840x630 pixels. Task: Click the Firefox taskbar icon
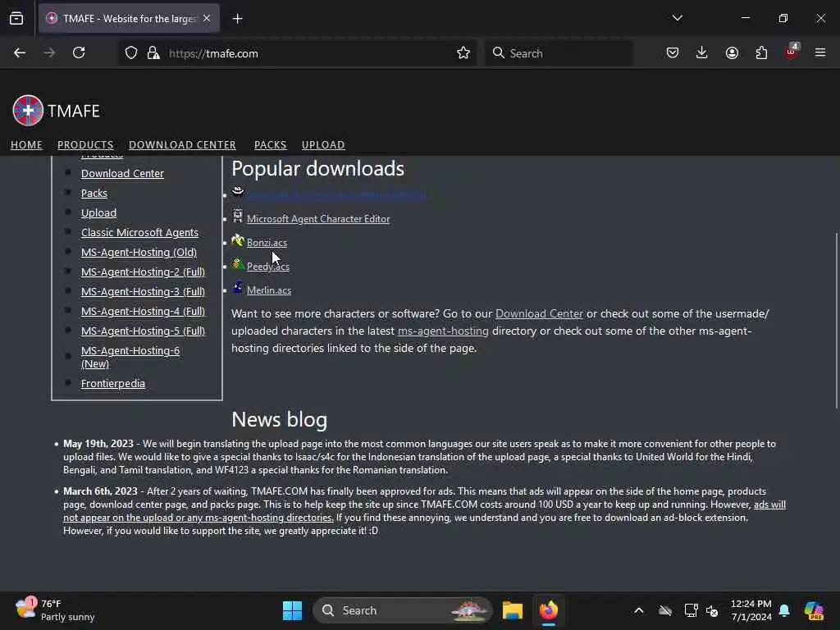(x=549, y=610)
